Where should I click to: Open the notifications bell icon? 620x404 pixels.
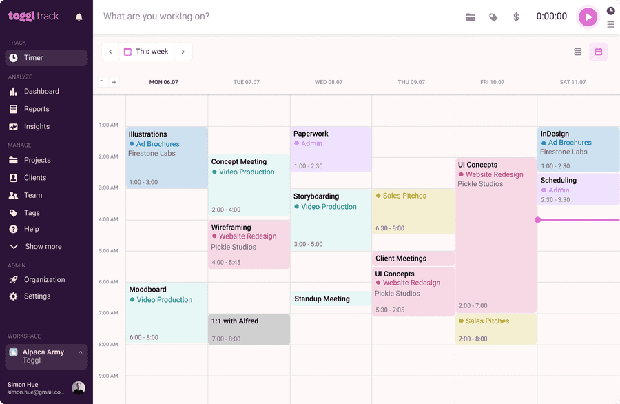79,17
